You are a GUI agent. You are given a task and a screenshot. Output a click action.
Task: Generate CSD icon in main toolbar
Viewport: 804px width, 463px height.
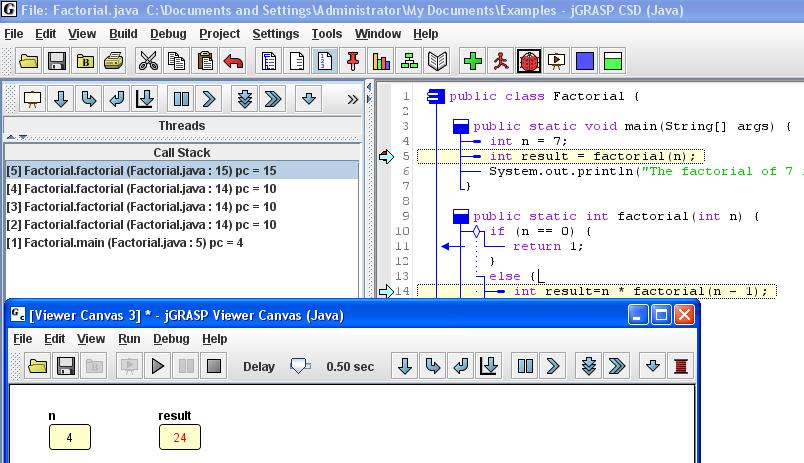pyautogui.click(x=268, y=61)
